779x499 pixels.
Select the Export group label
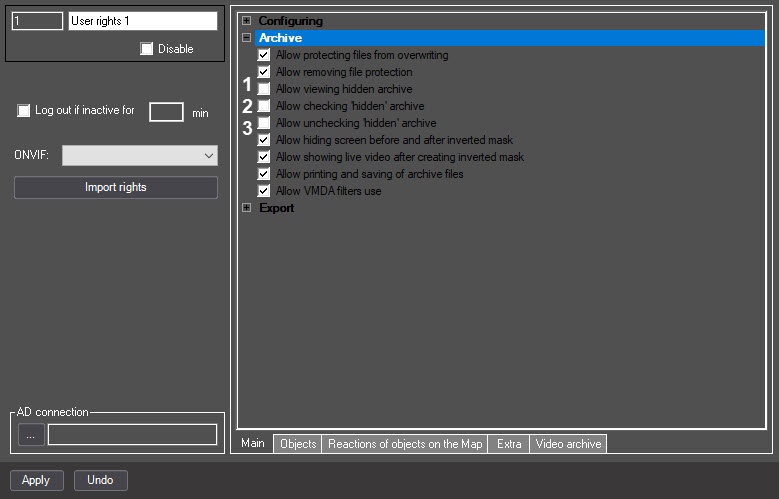[277, 208]
